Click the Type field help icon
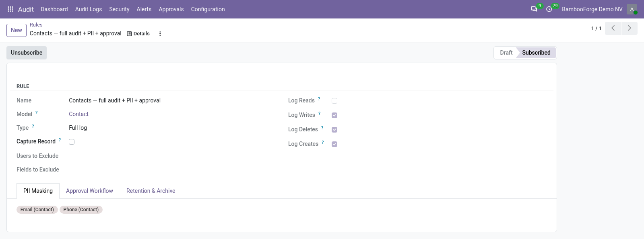The height and width of the screenshot is (239, 644). [x=33, y=127]
